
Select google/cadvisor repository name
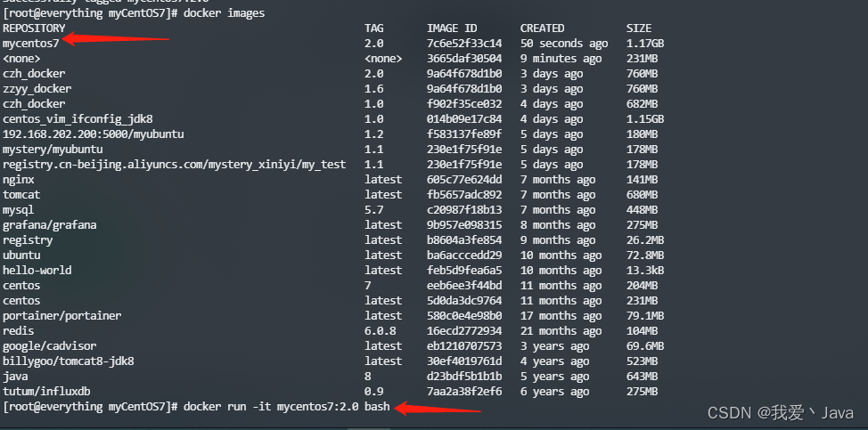coord(50,346)
